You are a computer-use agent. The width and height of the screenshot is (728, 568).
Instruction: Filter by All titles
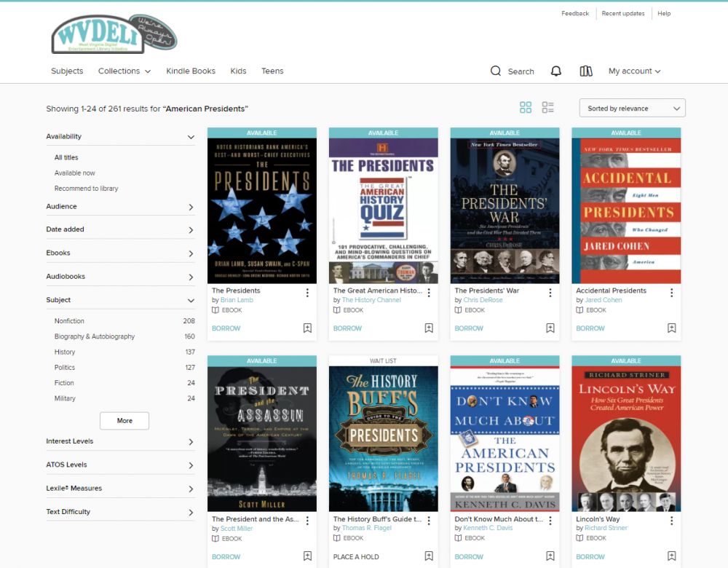click(x=66, y=157)
